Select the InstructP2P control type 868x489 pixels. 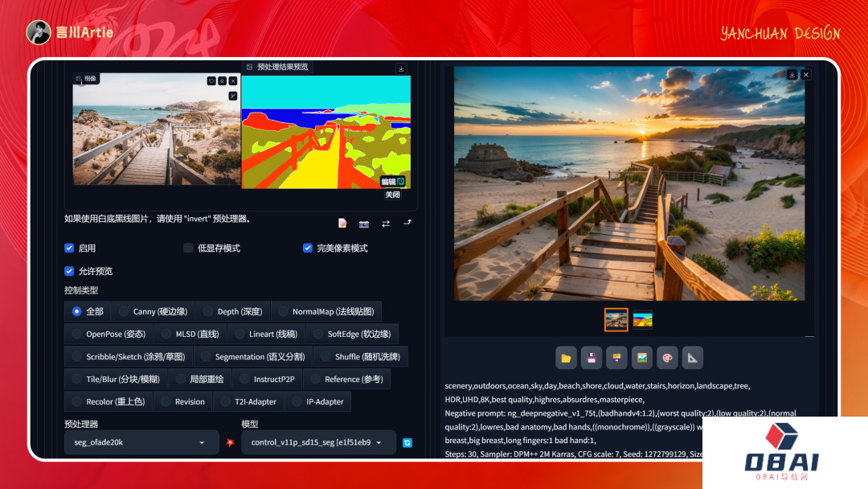[x=268, y=380]
